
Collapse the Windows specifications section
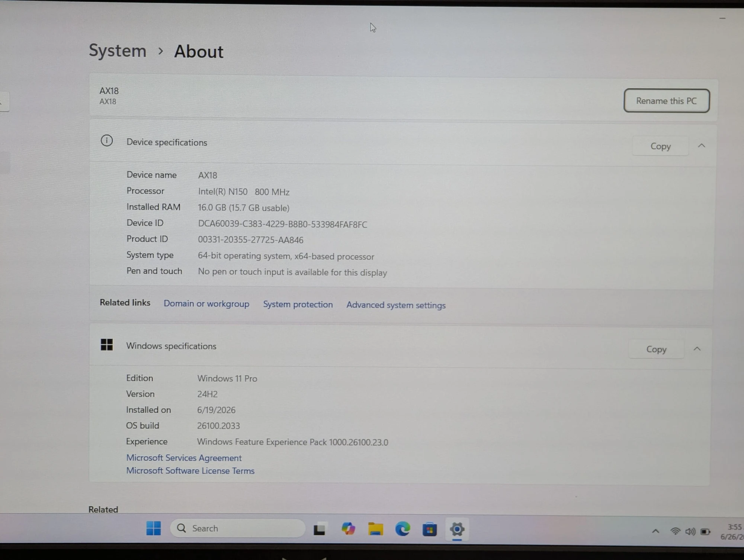(697, 349)
